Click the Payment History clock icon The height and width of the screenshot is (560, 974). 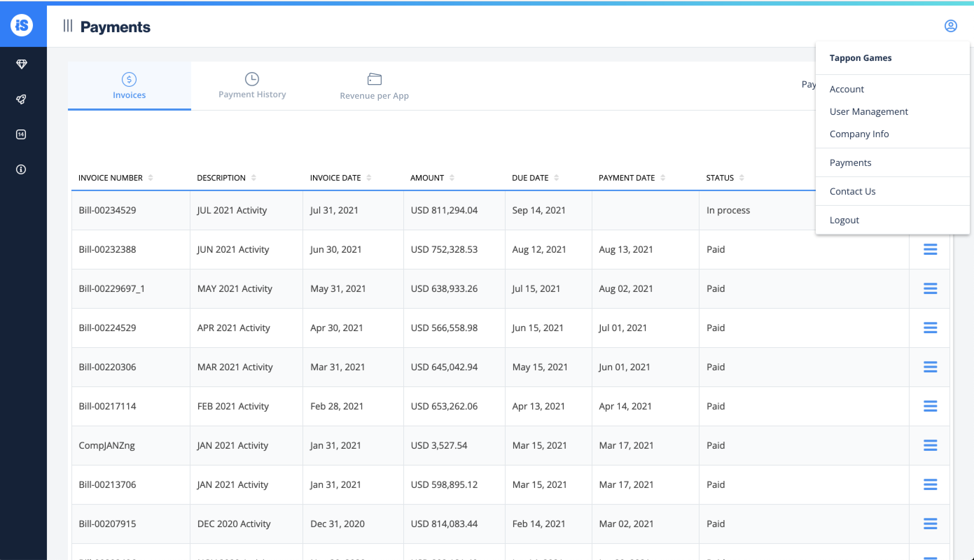point(252,79)
